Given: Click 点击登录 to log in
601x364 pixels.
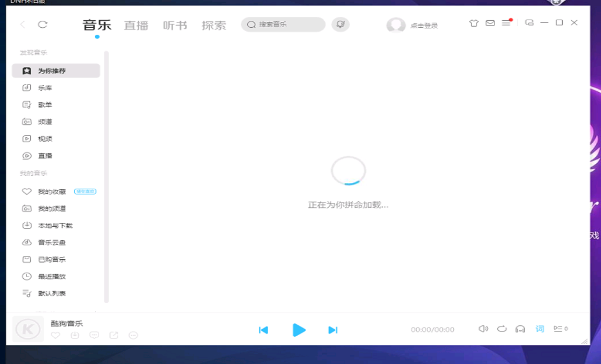Looking at the screenshot, I should 424,25.
